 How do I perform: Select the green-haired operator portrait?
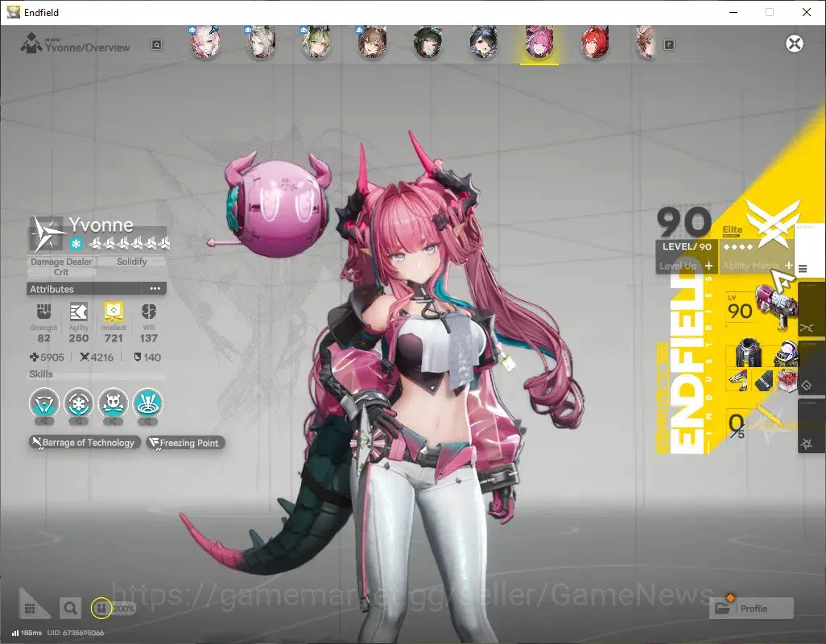click(x=316, y=42)
